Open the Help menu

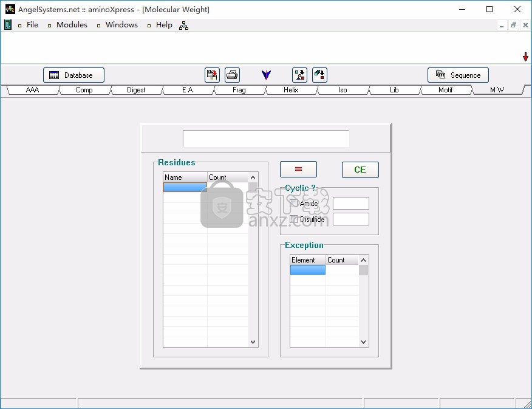164,25
